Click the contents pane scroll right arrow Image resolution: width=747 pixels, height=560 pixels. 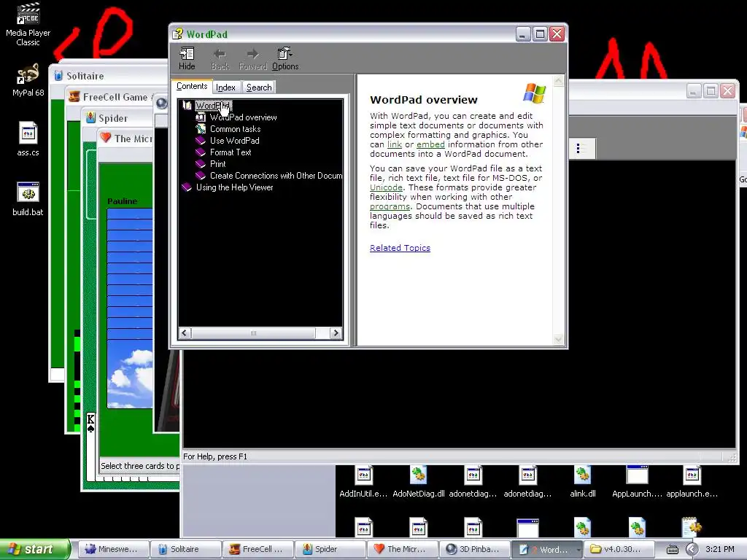point(336,332)
